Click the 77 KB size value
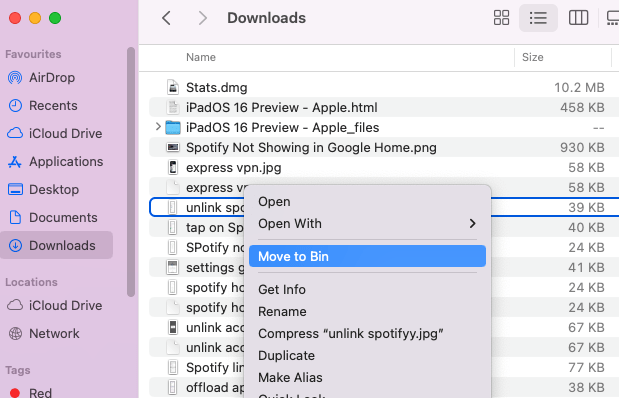Viewport: 619px width, 398px height. pos(586,368)
